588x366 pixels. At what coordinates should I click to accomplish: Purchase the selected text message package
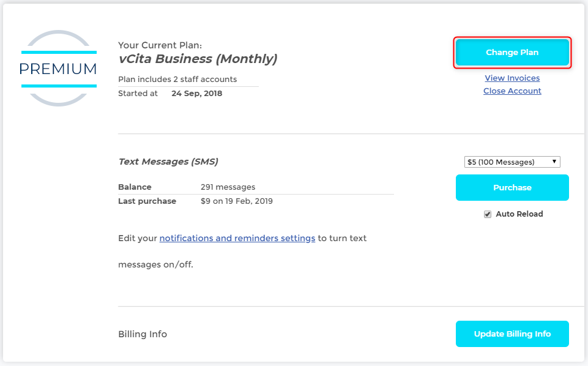512,187
